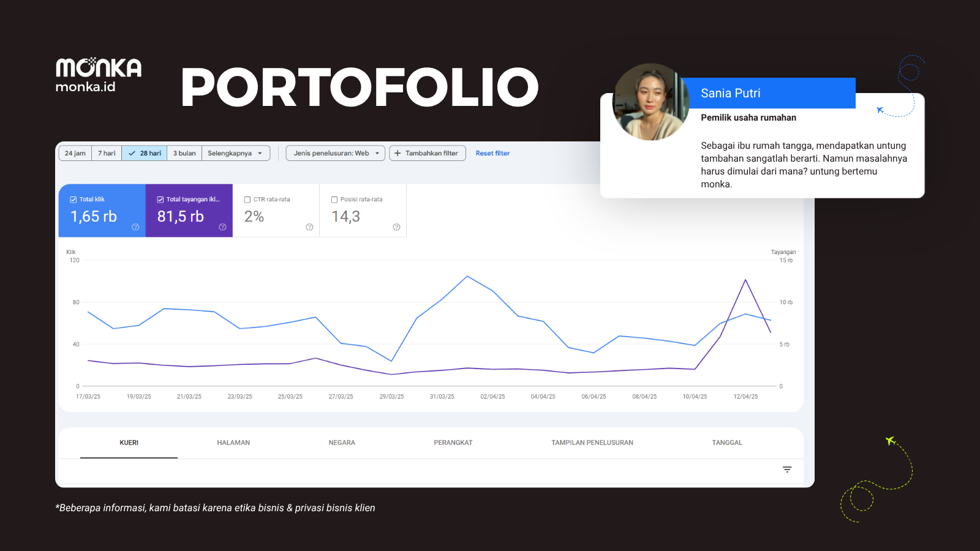Open the table filter icon below tabs
The height and width of the screenshot is (551, 980).
click(787, 470)
